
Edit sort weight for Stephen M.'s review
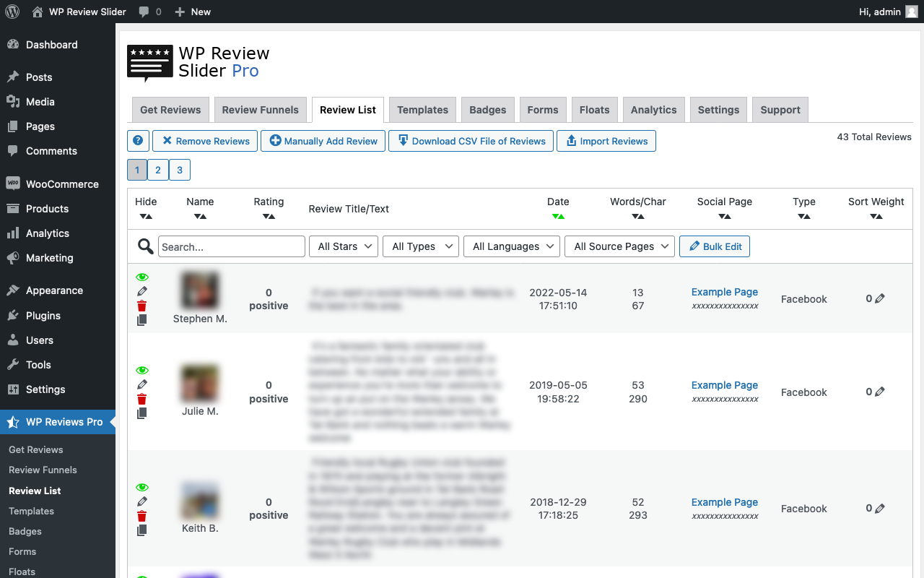(x=880, y=298)
